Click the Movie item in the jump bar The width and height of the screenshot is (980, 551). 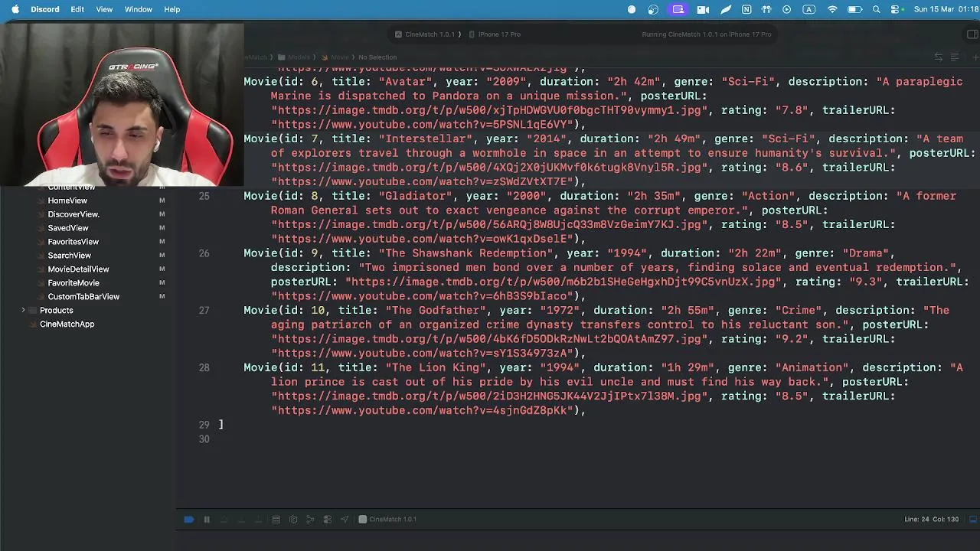pos(335,57)
